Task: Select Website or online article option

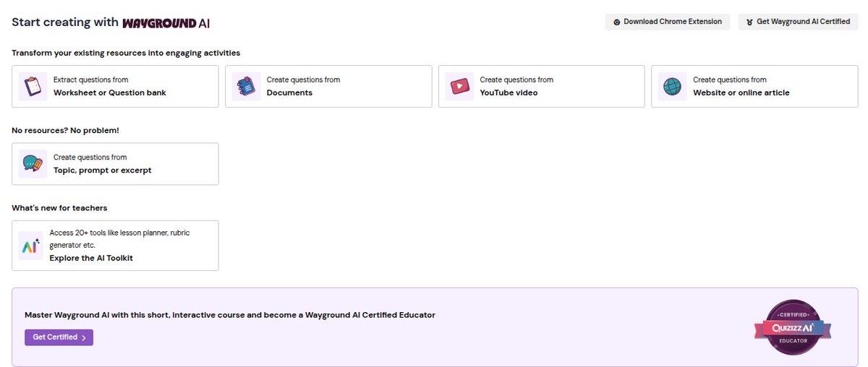Action: tap(754, 87)
